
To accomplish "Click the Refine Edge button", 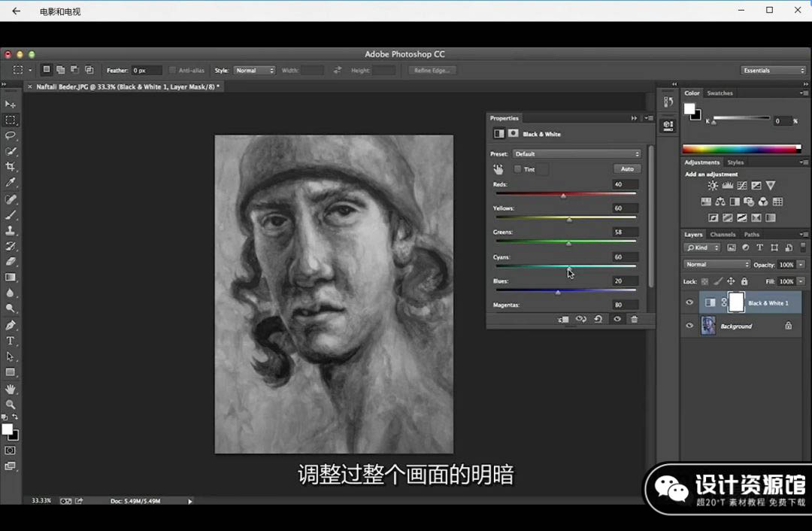I will 432,71.
